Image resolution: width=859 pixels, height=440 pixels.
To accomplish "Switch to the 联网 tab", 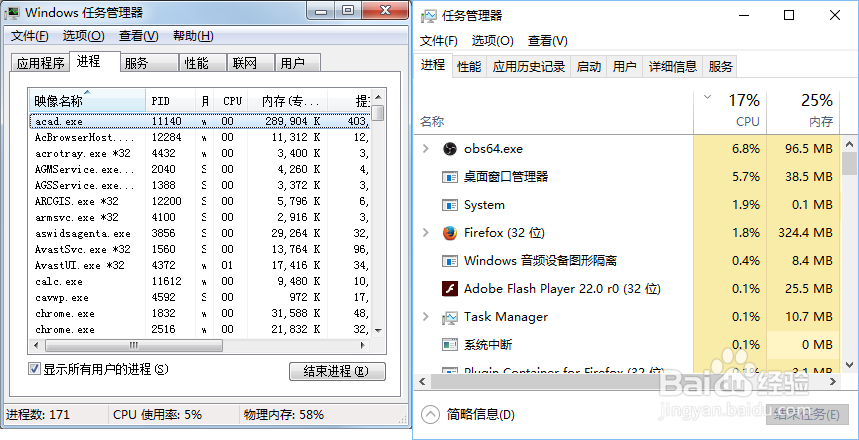I will click(250, 63).
